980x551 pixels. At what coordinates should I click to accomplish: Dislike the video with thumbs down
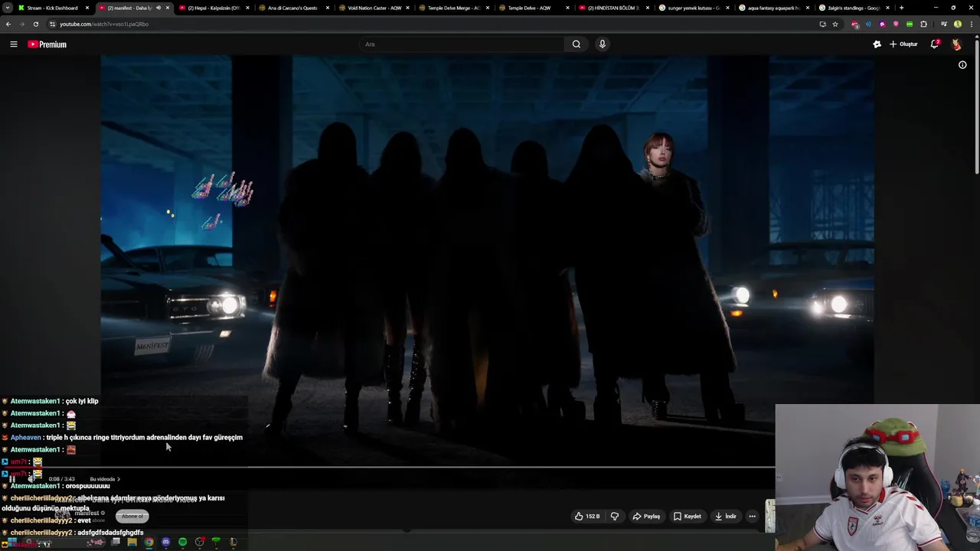(615, 517)
